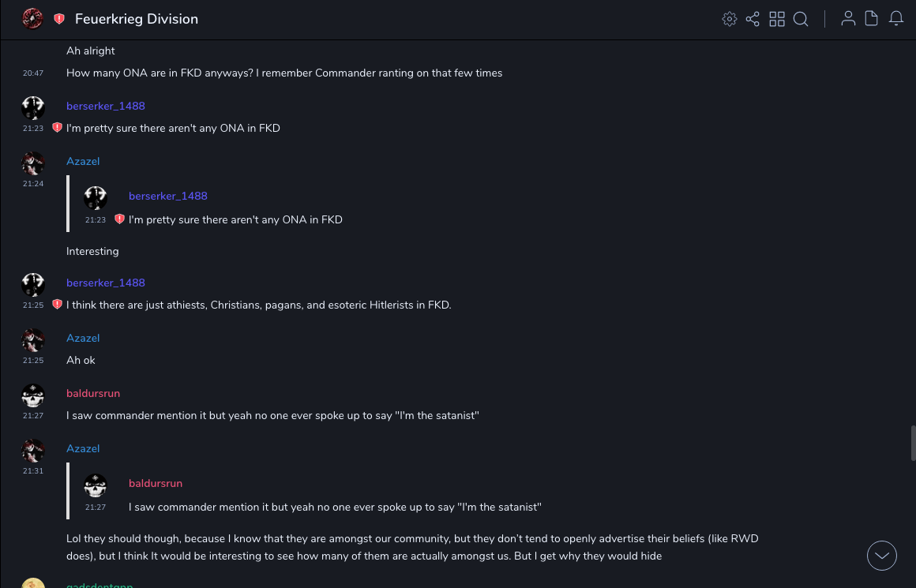Click baldursrun skull avatar at 21:27

[x=32, y=395]
